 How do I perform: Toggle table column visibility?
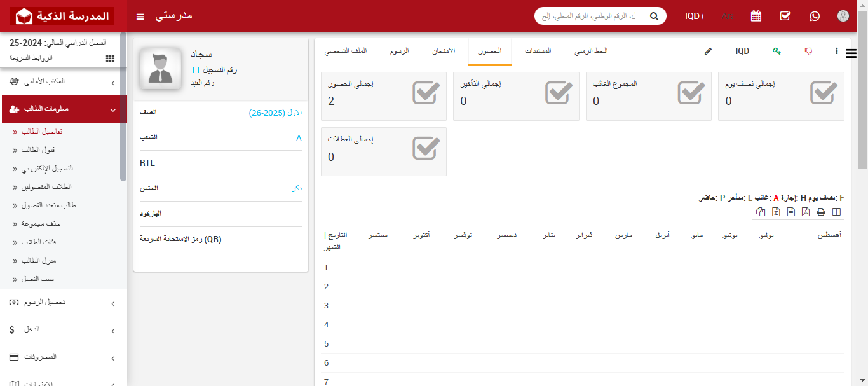click(836, 212)
